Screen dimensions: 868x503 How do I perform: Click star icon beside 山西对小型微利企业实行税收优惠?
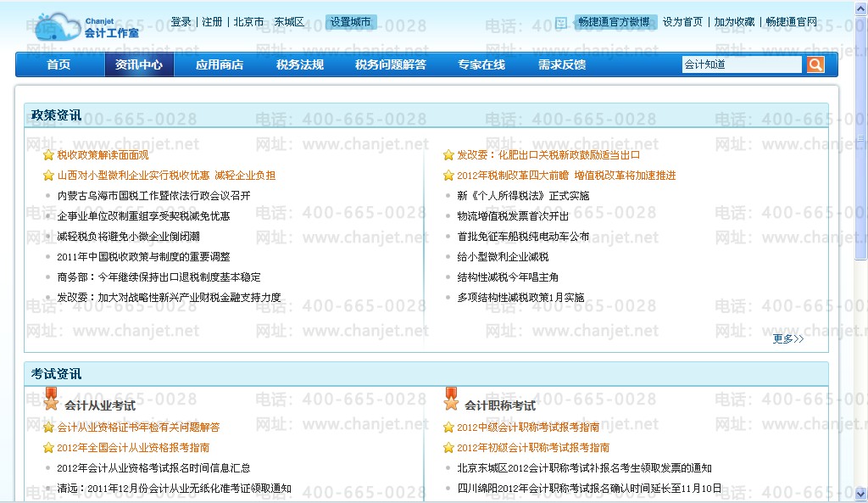point(48,176)
